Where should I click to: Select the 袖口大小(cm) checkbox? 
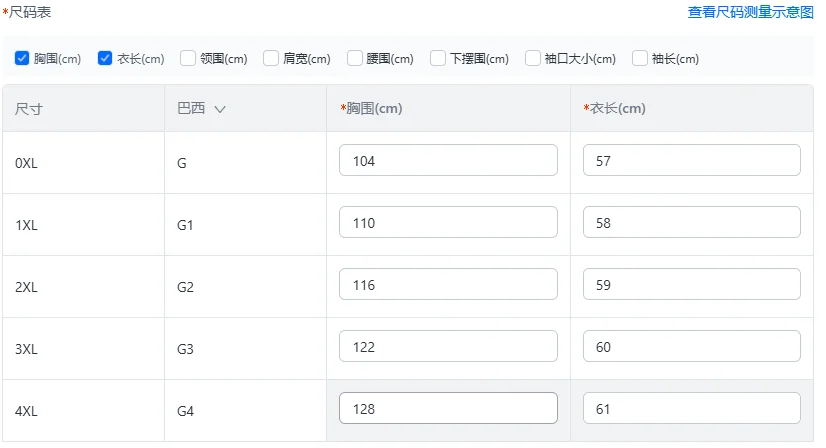(533, 59)
